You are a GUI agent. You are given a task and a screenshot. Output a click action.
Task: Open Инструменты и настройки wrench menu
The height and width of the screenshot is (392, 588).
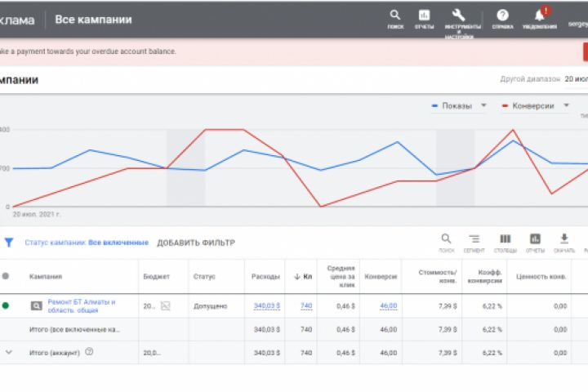(x=458, y=16)
